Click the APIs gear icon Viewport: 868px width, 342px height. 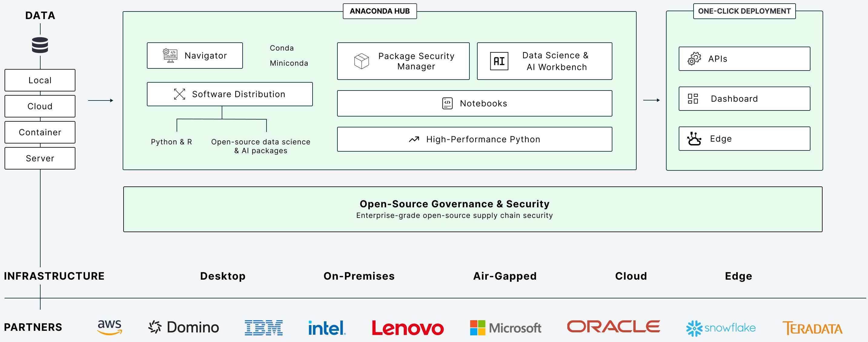click(x=694, y=59)
